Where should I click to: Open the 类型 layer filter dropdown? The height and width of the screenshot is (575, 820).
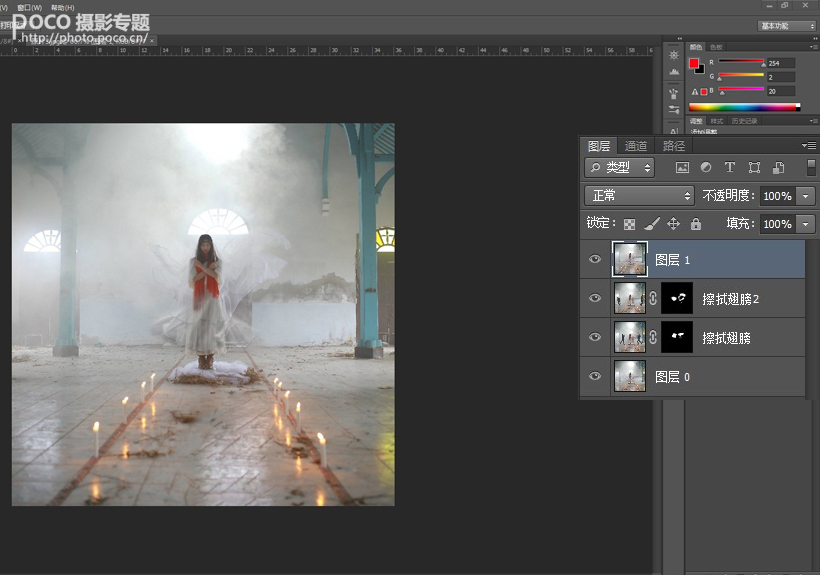click(x=619, y=167)
